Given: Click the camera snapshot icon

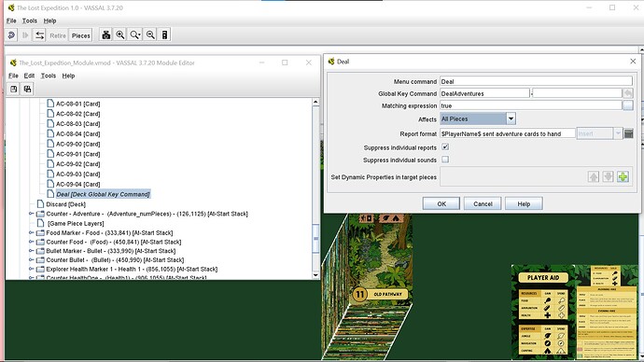Looking at the screenshot, I should coord(106,35).
